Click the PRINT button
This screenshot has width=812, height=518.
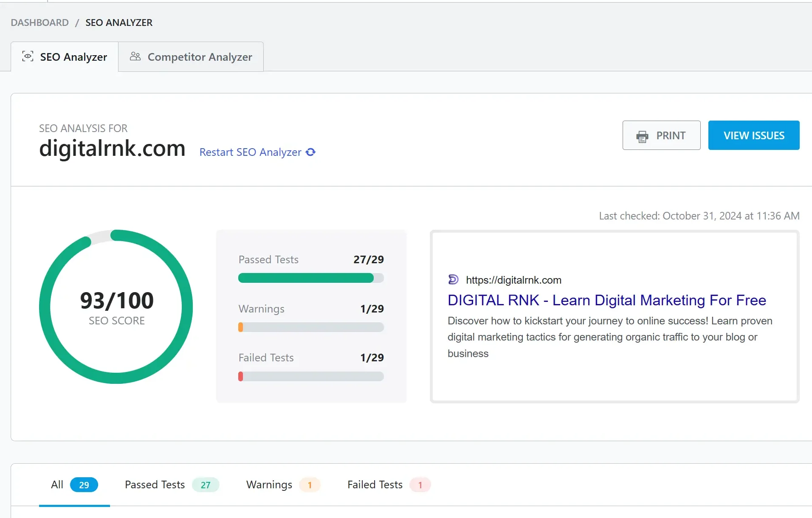(661, 135)
